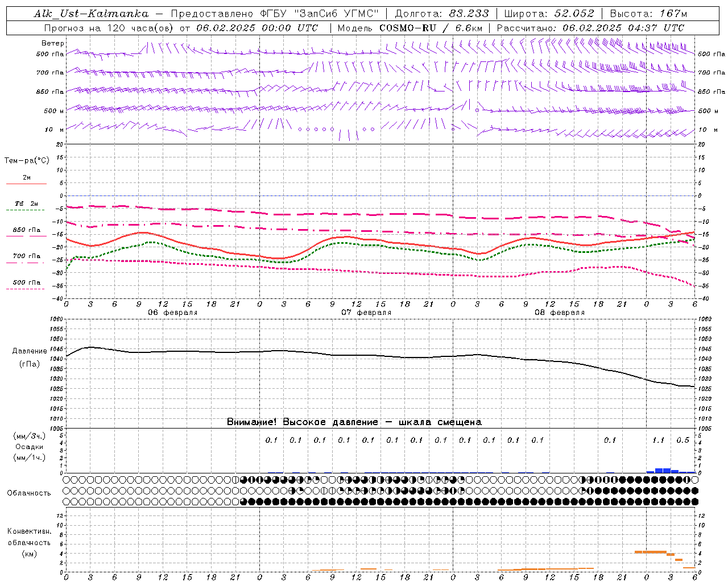Click the Конвективн. label of the convective cloud panel
This screenshot has height=582, width=728.
click(30, 531)
